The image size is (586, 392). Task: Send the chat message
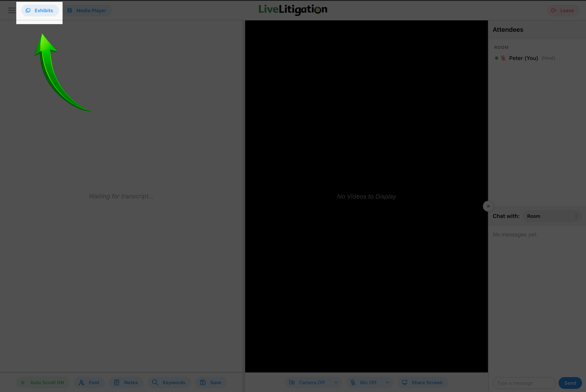[570, 383]
